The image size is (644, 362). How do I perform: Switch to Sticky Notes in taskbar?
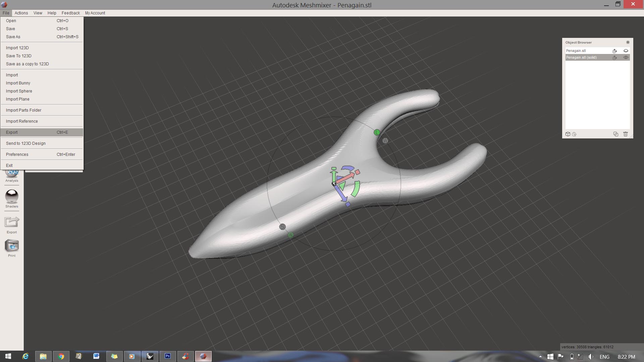point(114,356)
